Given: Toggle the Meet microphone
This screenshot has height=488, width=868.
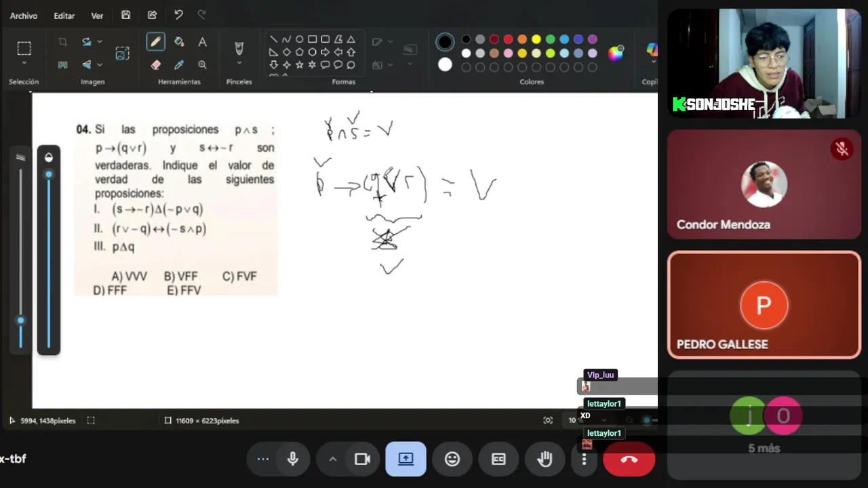Looking at the screenshot, I should [293, 459].
